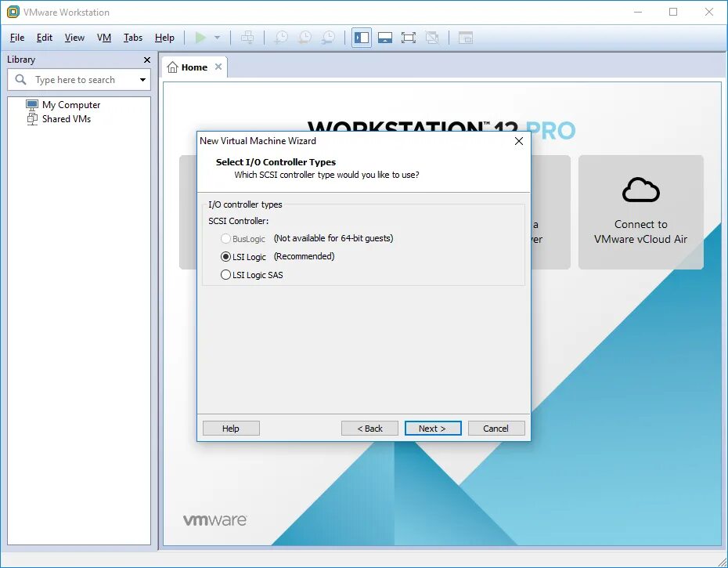Click the Help button in wizard

pyautogui.click(x=231, y=428)
